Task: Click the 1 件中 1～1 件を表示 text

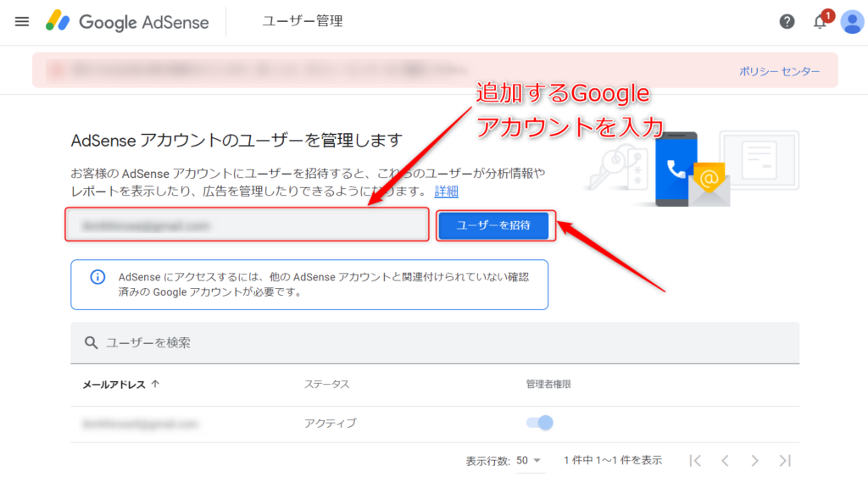Action: point(613,460)
